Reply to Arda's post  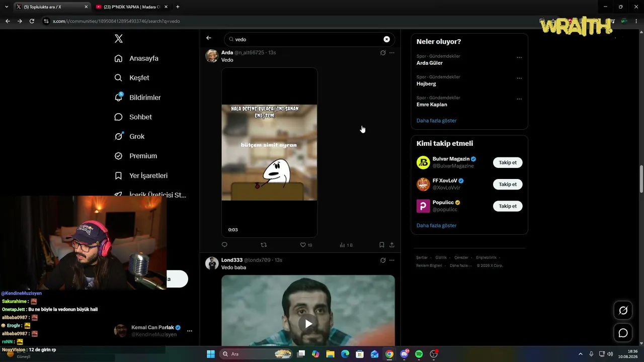(x=224, y=245)
